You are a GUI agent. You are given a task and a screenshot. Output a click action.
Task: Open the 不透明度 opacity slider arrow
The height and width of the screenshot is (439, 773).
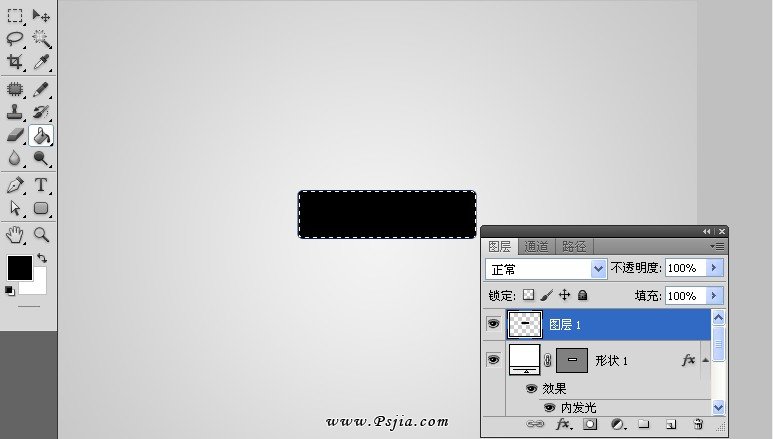pos(714,268)
